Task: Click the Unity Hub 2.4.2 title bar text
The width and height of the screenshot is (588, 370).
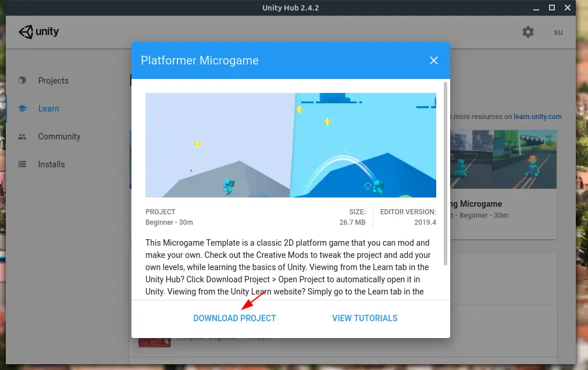Action: point(291,8)
